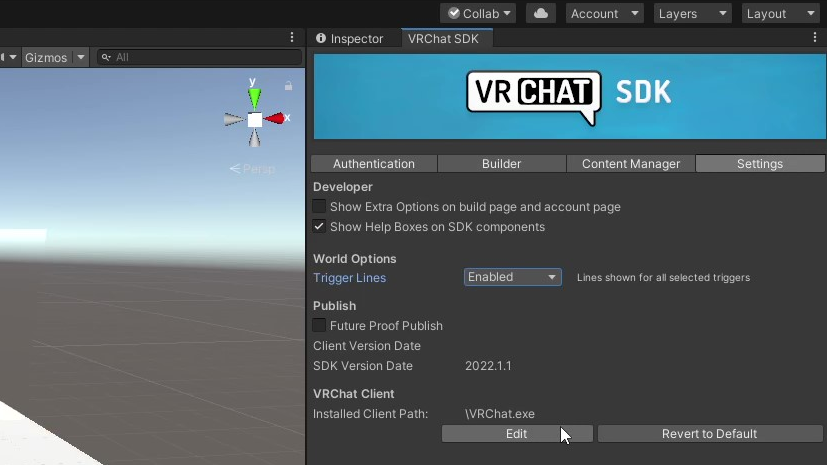Click the scene search field

[x=199, y=57]
